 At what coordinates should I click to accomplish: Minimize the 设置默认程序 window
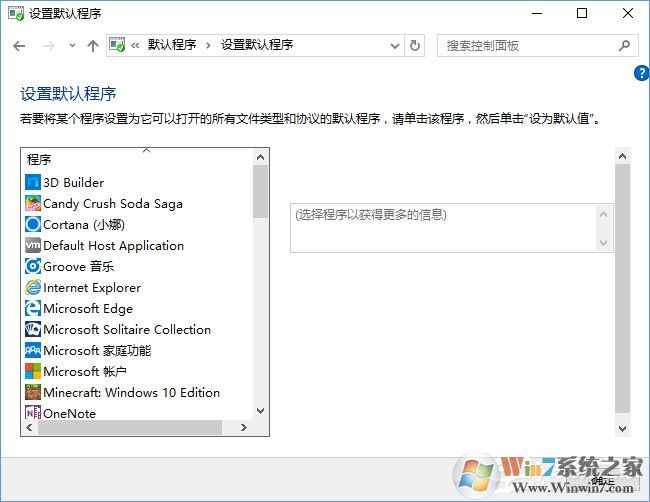pos(537,13)
